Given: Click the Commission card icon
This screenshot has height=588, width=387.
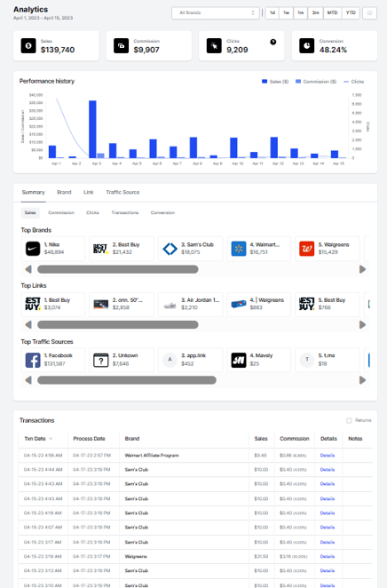Looking at the screenshot, I should pyautogui.click(x=121, y=46).
